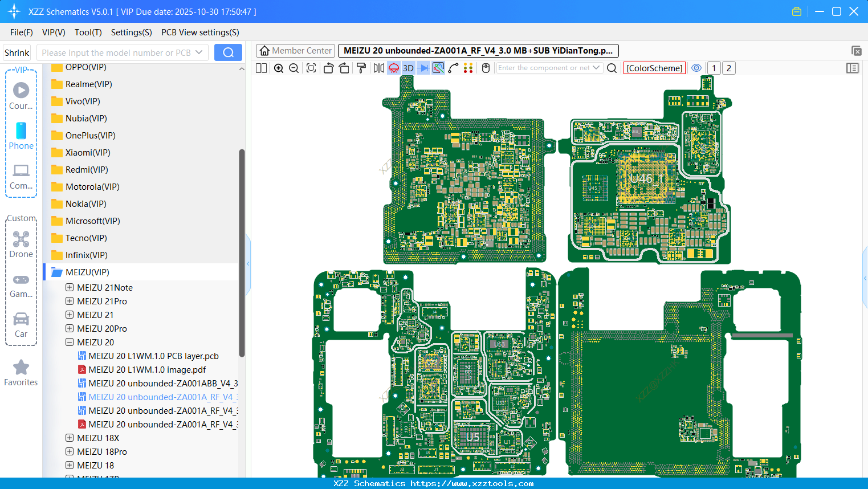The height and width of the screenshot is (489, 868).
Task: Expand the MEIZU 21 tree node
Action: coord(70,315)
